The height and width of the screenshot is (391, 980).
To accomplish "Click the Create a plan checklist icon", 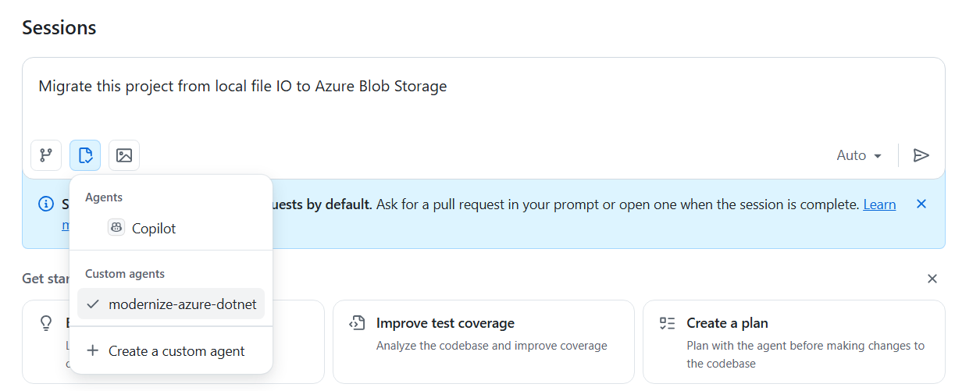I will coord(667,323).
